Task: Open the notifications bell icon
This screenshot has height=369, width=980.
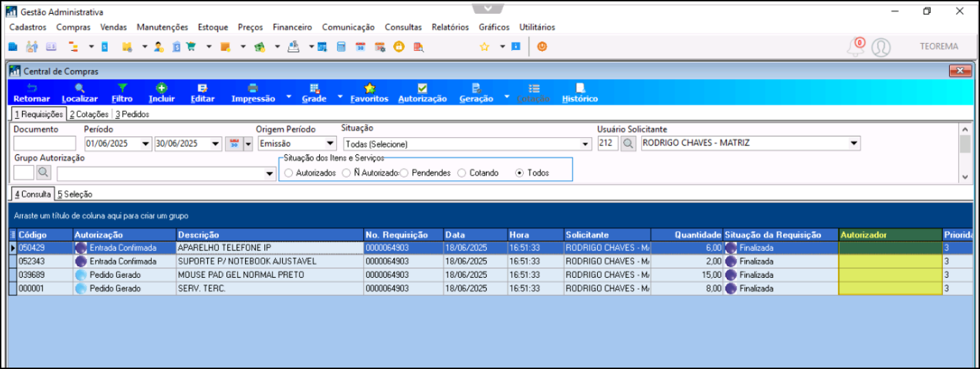Action: pyautogui.click(x=856, y=47)
